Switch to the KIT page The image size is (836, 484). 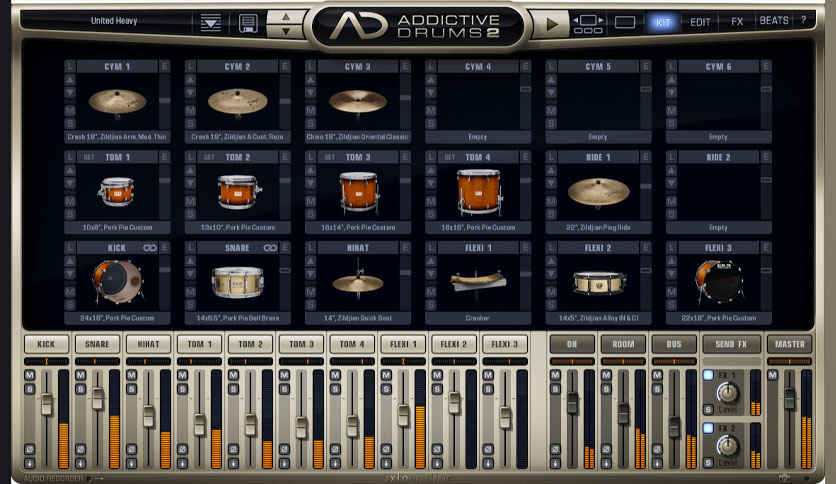663,22
